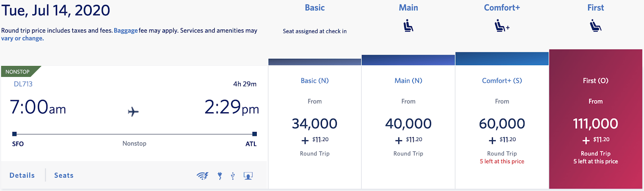Screen dimensions: 644x191
Task: Open the Main column header
Action: tap(408, 8)
